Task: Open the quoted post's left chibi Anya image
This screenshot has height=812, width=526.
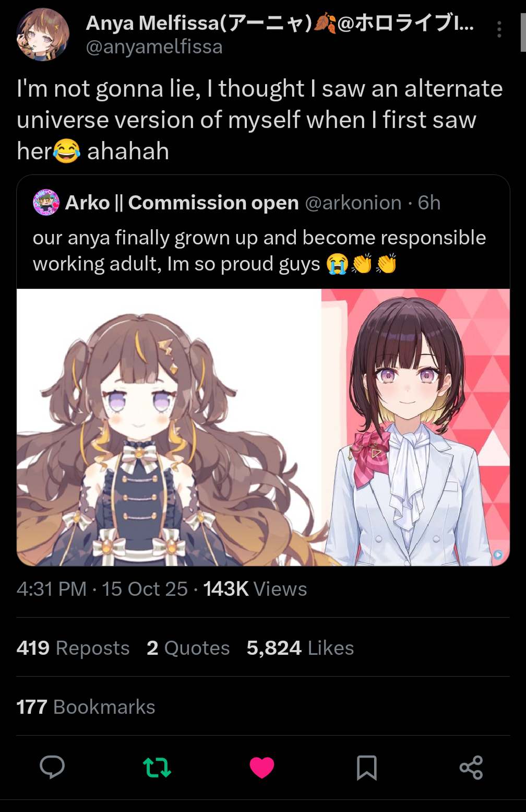Action: pos(169,427)
